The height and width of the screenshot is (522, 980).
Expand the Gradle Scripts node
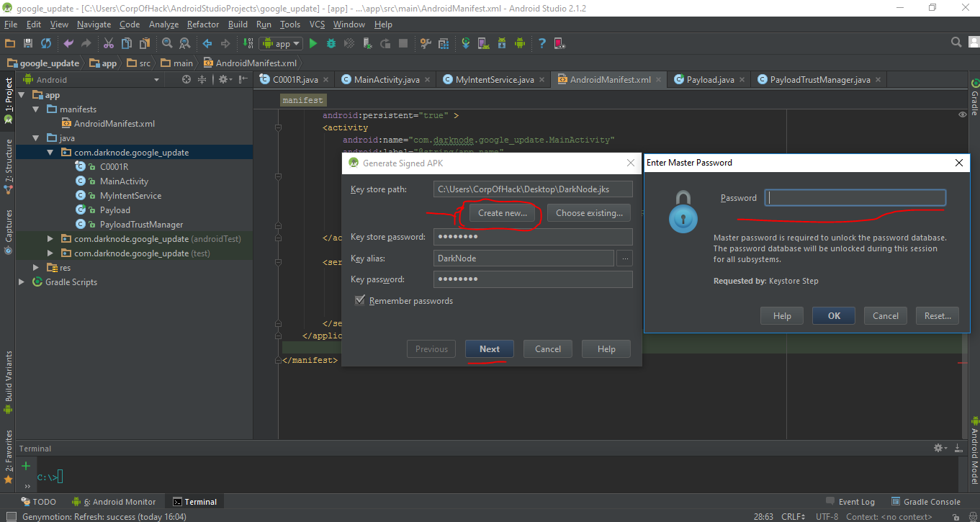point(22,282)
